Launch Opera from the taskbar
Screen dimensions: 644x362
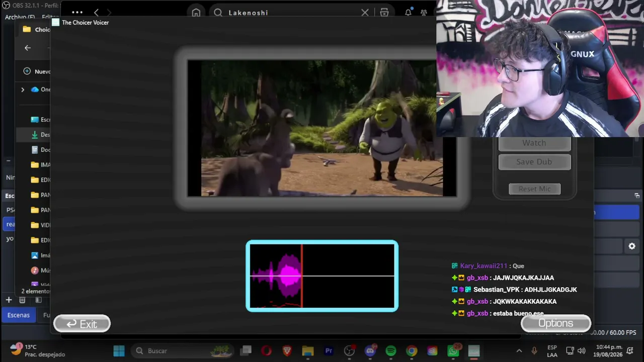[267, 351]
